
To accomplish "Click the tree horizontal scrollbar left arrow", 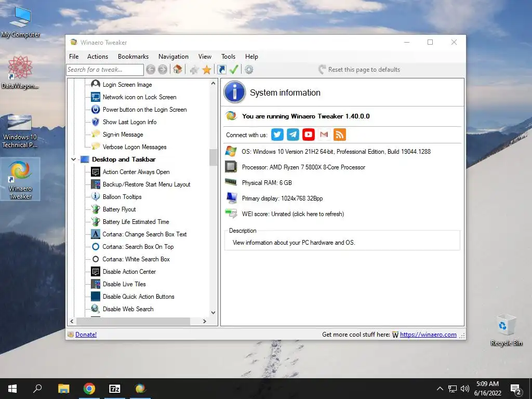I will (72, 321).
